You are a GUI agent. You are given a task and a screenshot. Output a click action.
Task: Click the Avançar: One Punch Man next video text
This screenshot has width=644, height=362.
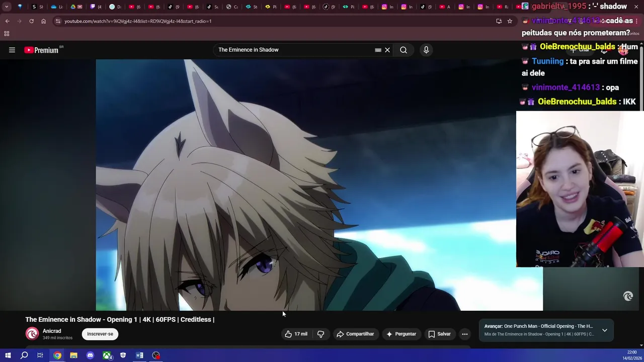point(538,326)
